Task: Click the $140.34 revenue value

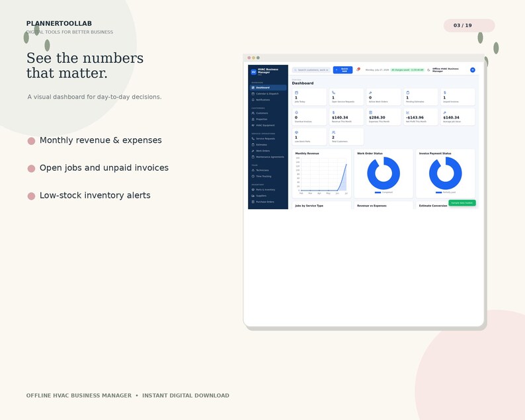Action: [340, 118]
